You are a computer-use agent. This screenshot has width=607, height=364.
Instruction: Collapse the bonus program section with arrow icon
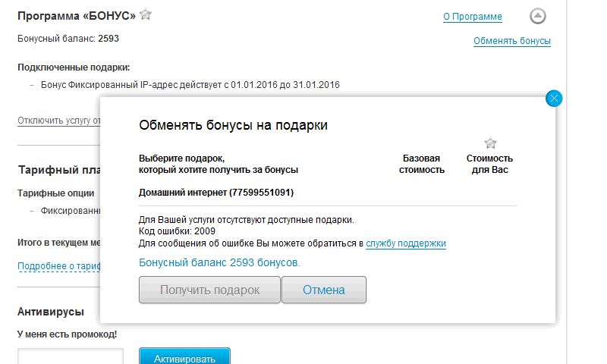click(x=537, y=16)
